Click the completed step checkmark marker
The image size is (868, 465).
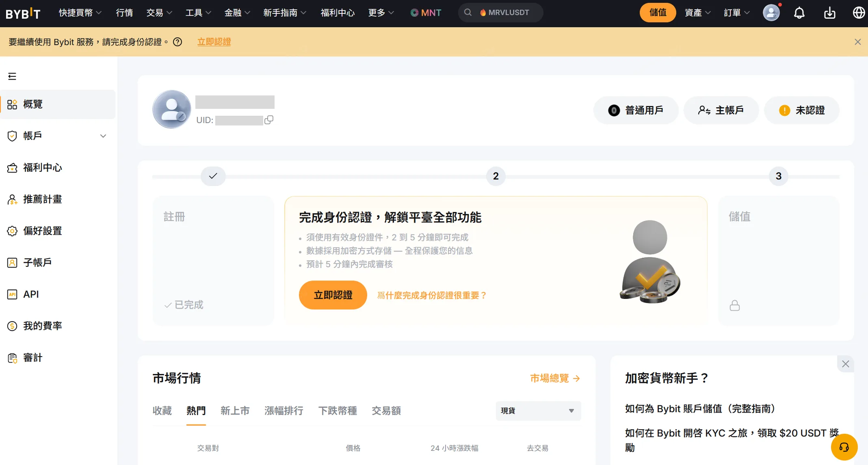(x=213, y=176)
